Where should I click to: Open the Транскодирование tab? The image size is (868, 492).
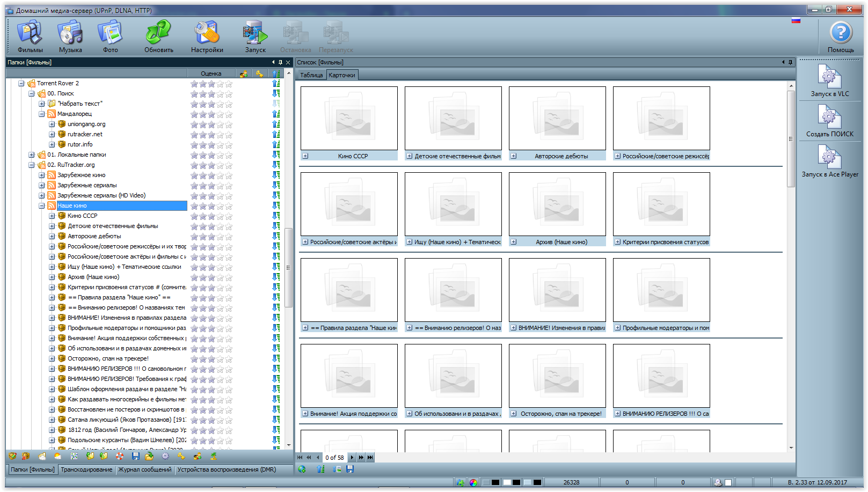click(x=86, y=469)
